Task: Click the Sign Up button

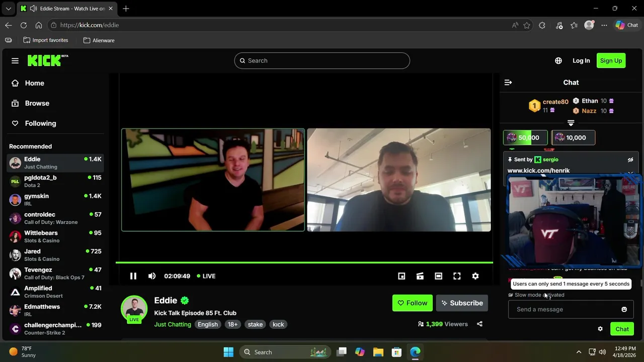Action: 611,61
